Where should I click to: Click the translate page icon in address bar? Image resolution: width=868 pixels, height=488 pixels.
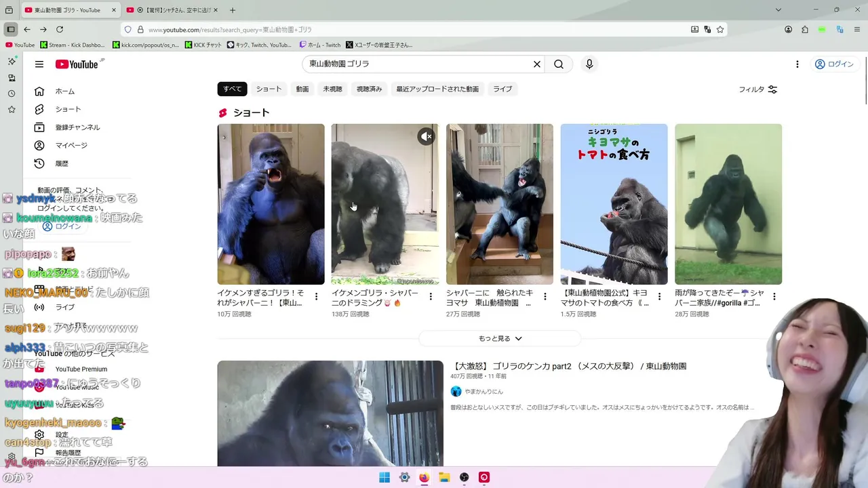point(707,30)
